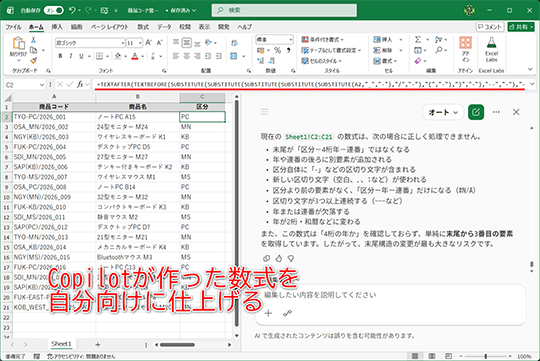Select the Sheet1 sheet tab
The image size is (540, 361).
(61, 344)
